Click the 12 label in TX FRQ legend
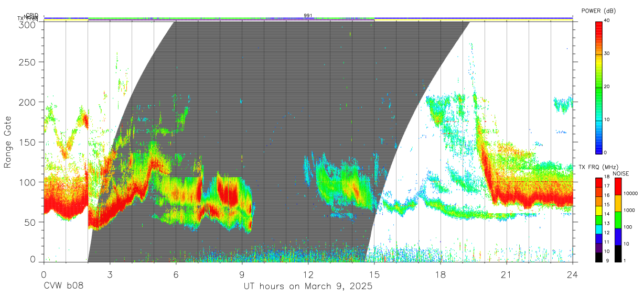Image resolution: width=644 pixels, height=297 pixels. pyautogui.click(x=607, y=233)
